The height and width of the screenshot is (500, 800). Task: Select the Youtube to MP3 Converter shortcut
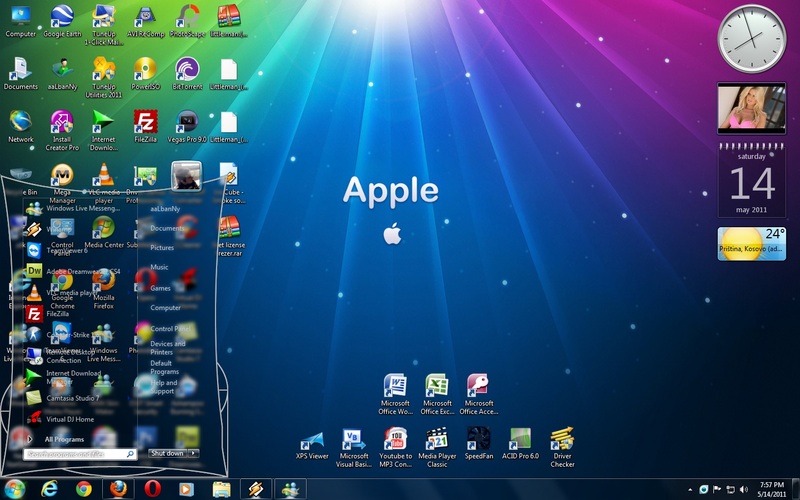click(x=395, y=448)
